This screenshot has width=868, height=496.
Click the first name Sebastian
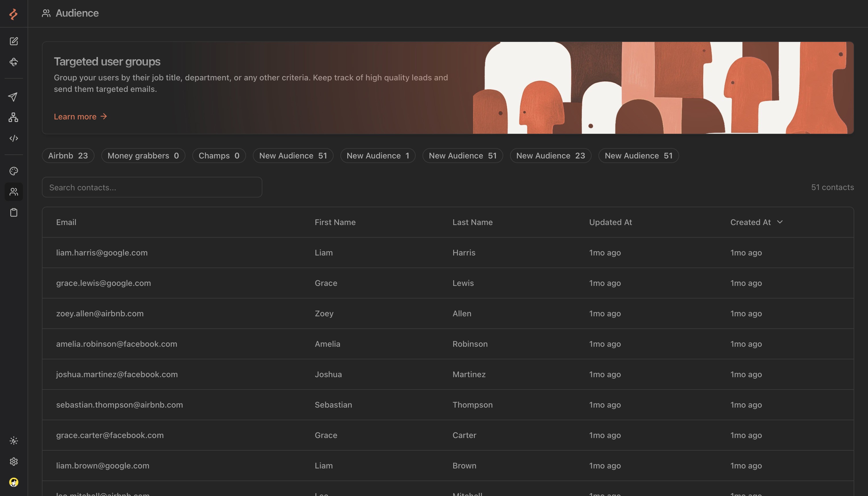click(x=333, y=405)
